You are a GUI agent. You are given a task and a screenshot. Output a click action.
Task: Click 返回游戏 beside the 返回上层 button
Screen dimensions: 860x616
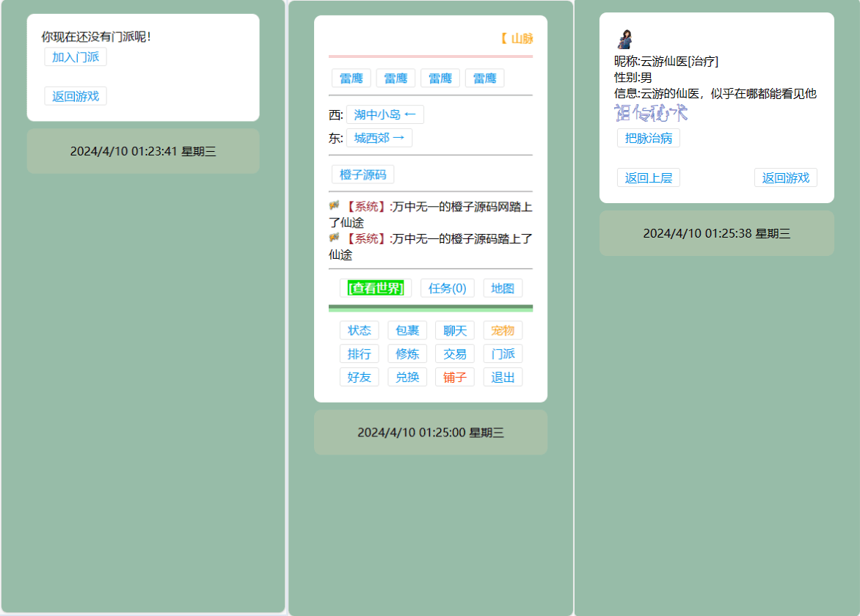click(785, 177)
